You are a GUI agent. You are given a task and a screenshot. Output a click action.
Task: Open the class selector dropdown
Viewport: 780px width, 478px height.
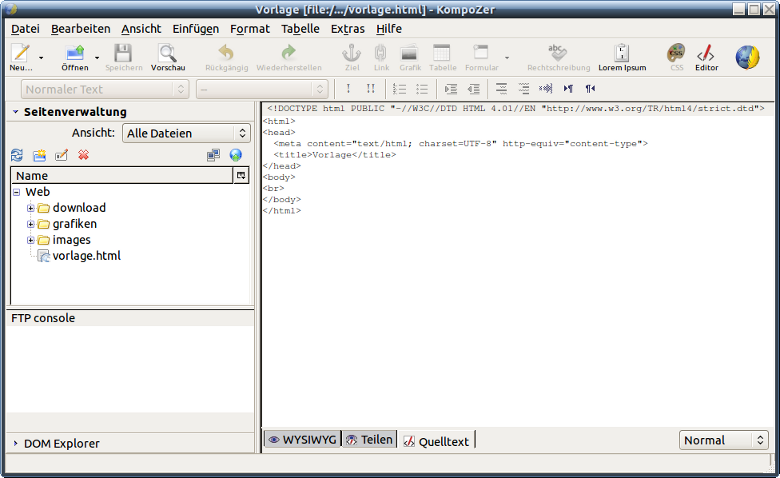coord(262,90)
